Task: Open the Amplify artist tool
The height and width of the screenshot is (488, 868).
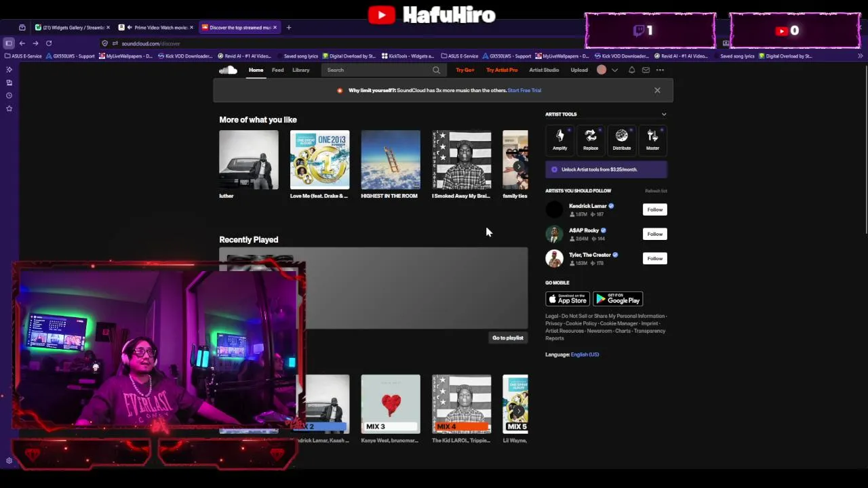Action: tap(559, 139)
